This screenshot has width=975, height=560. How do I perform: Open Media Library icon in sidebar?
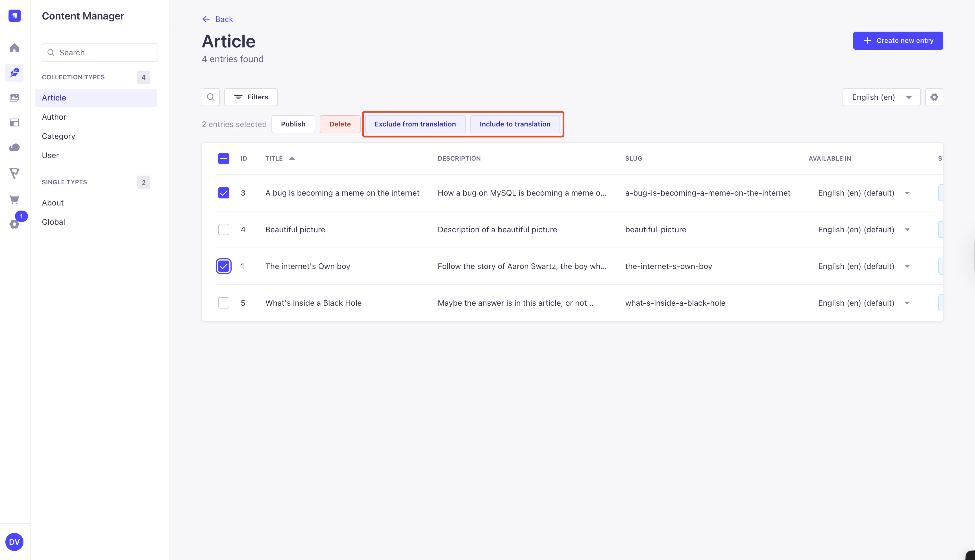pos(14,98)
